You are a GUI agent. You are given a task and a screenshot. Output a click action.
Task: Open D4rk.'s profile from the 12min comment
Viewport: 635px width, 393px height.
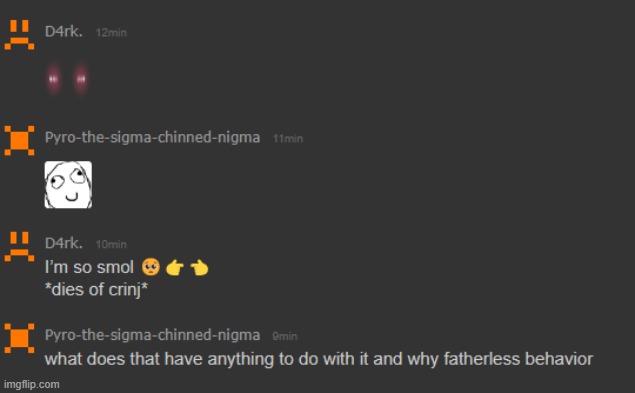point(64,31)
